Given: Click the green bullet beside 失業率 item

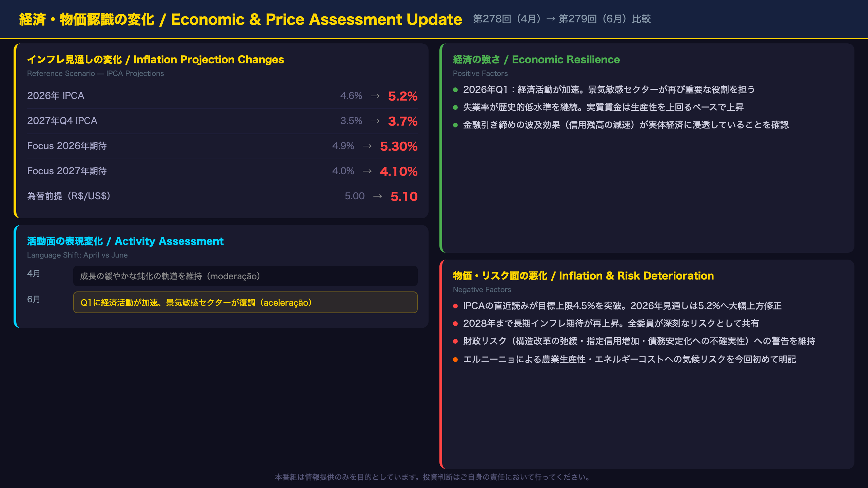Looking at the screenshot, I should 455,107.
